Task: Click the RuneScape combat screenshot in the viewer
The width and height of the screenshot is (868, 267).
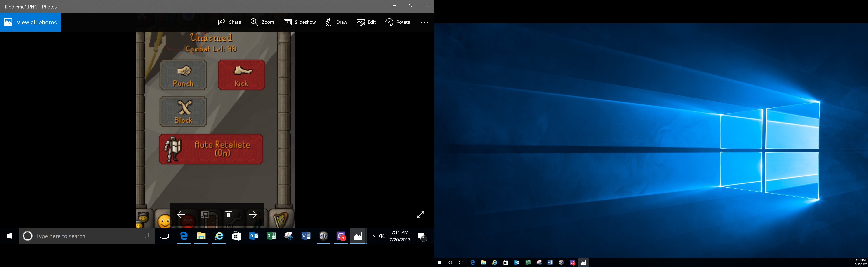Action: click(x=215, y=130)
